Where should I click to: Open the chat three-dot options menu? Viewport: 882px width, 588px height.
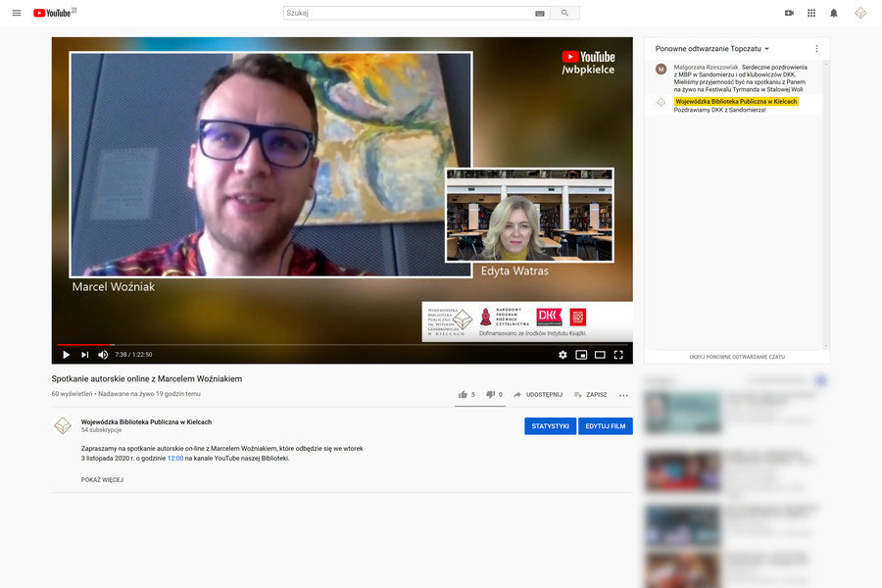click(816, 48)
